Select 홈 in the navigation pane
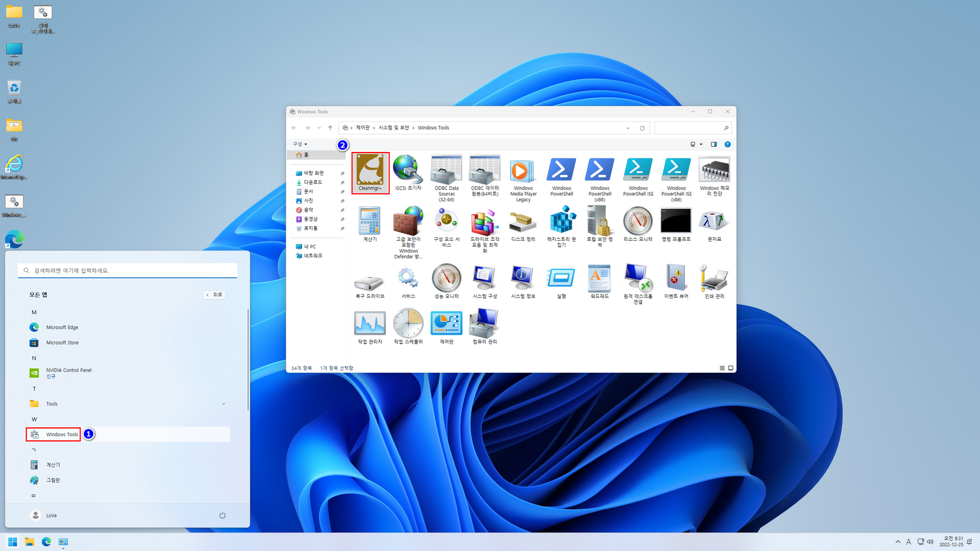Viewport: 980px width, 551px height. (x=316, y=155)
